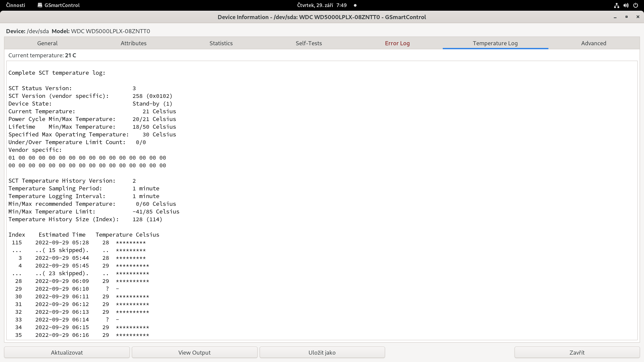Switch to the General tab
Image resolution: width=644 pixels, height=362 pixels.
coord(47,43)
